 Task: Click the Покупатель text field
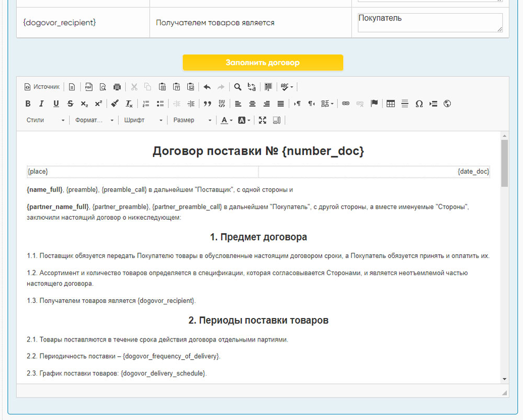click(430, 22)
